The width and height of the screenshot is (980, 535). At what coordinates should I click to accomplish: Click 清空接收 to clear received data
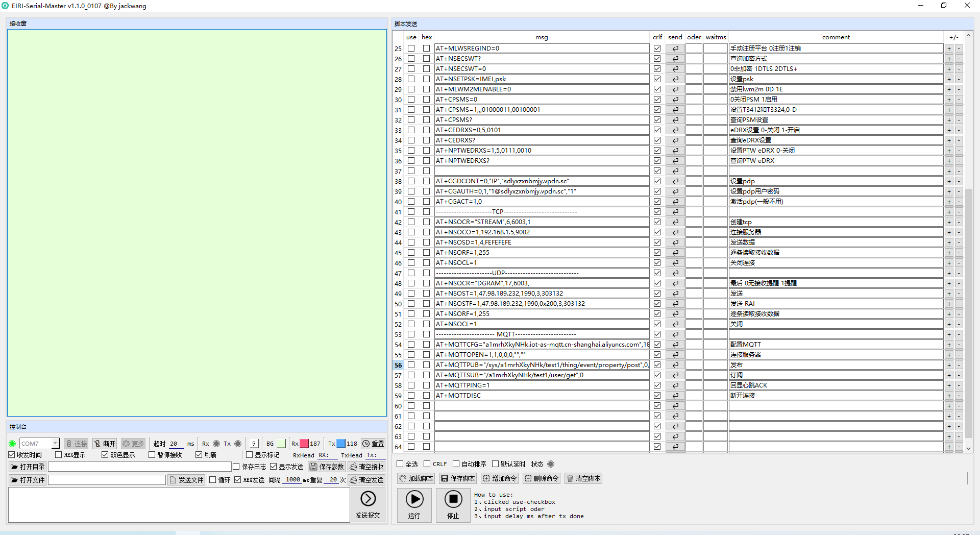[x=366, y=467]
